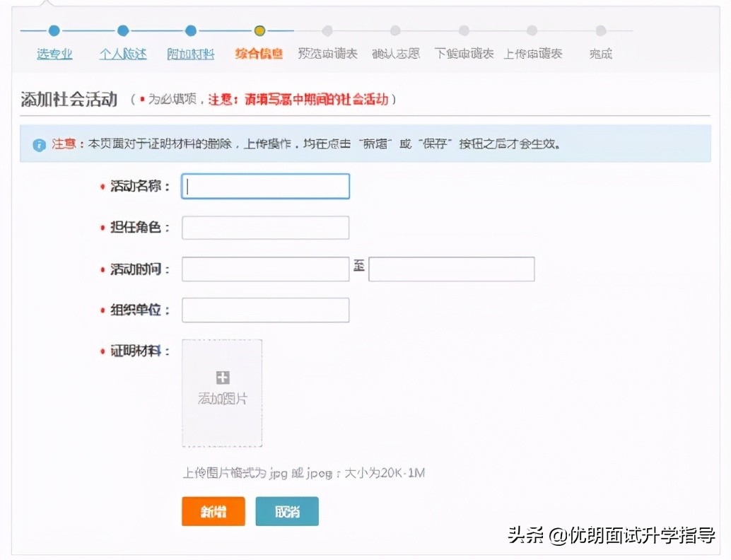731x560 pixels.
Task: Click the step dot above 个人陈述
Action: tap(123, 31)
